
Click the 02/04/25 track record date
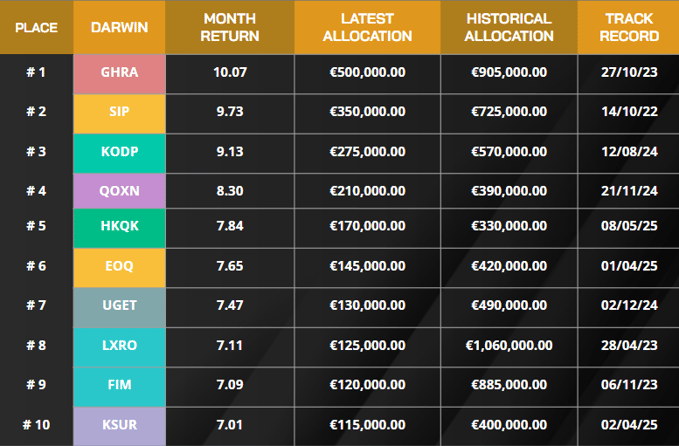[x=630, y=424]
